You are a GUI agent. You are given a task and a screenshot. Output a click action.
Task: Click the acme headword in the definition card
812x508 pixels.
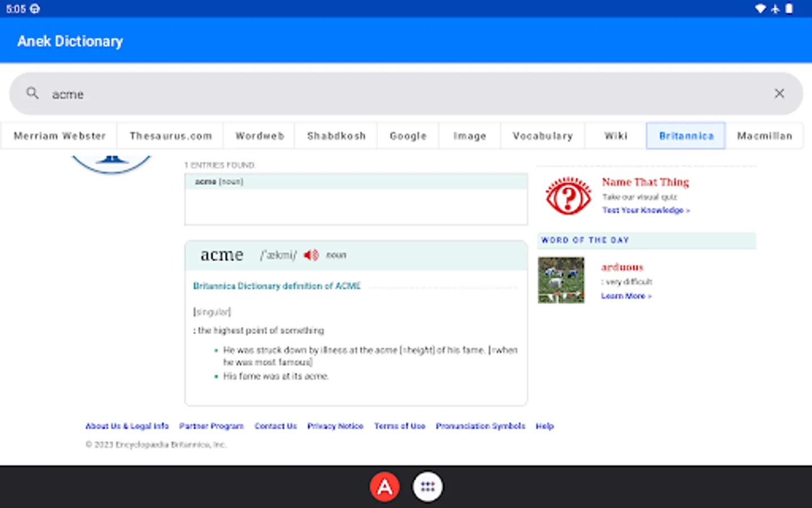coord(222,255)
